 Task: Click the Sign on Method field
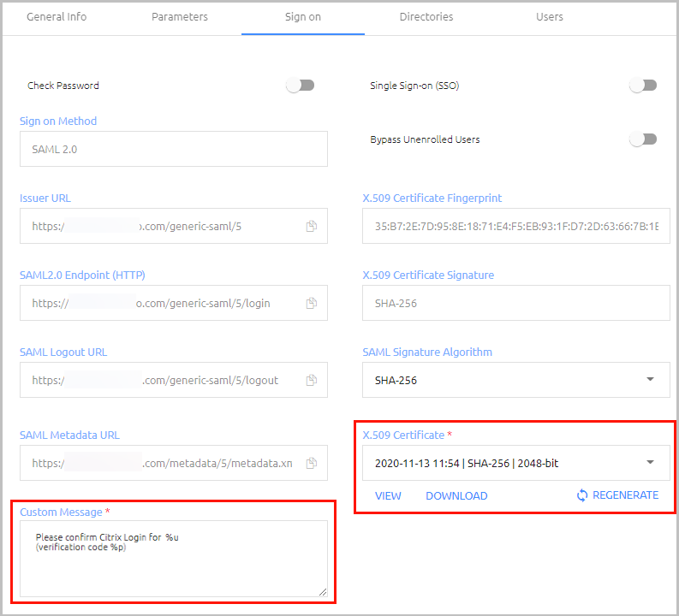(x=174, y=149)
